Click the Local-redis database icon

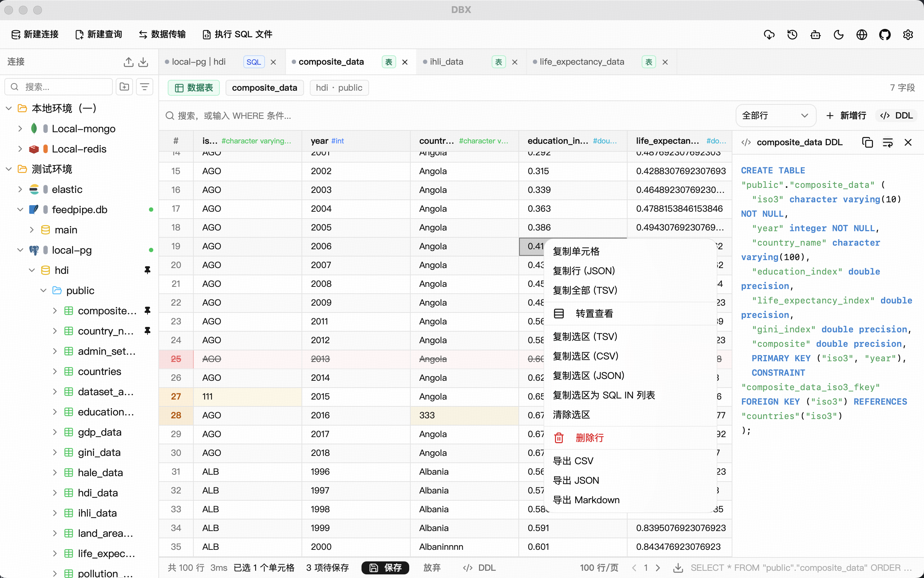click(34, 149)
